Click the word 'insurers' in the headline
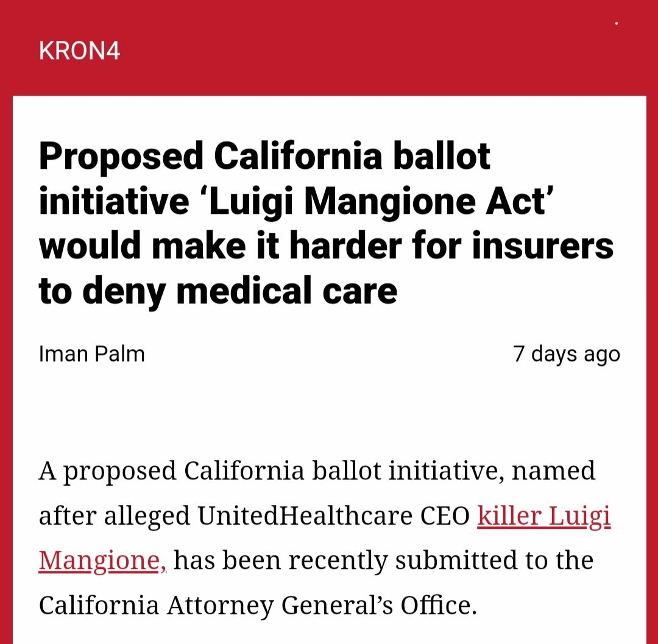 [543, 246]
